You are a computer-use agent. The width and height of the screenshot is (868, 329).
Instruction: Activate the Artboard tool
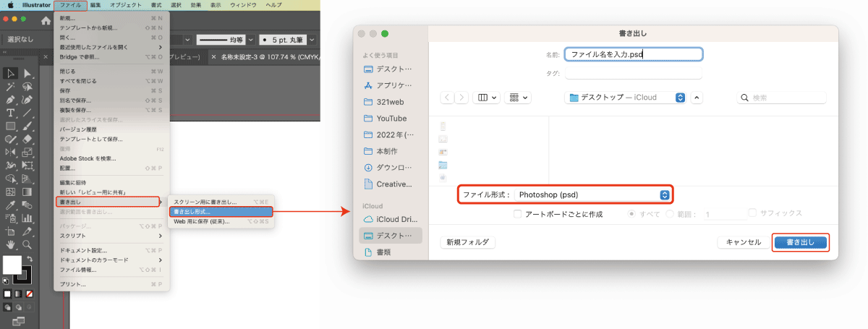pyautogui.click(x=11, y=231)
